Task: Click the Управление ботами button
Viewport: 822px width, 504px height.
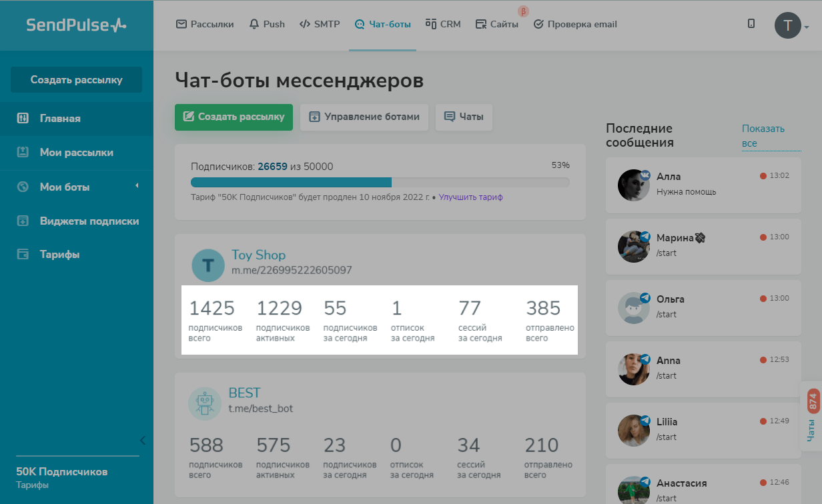Action: 364,117
